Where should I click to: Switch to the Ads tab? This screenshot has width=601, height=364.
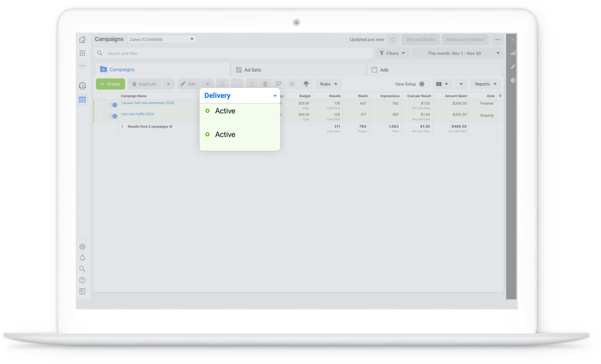(380, 70)
